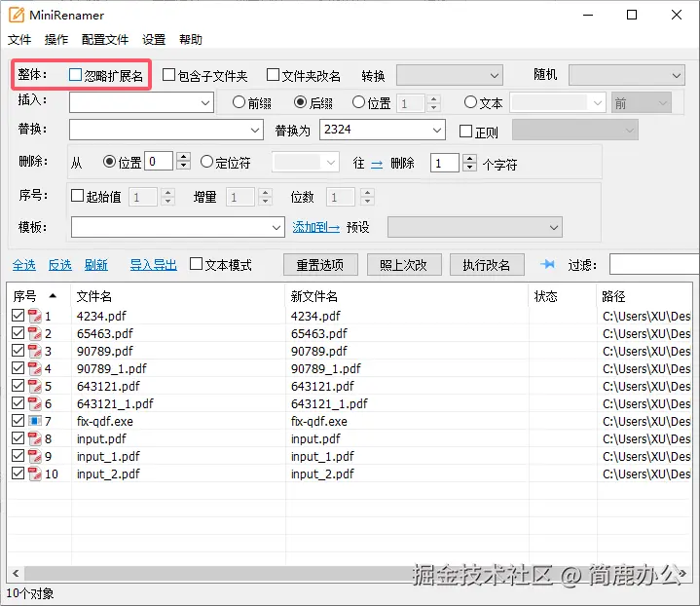The image size is (700, 606).
Task: Open the 文件 menu
Action: 19,39
